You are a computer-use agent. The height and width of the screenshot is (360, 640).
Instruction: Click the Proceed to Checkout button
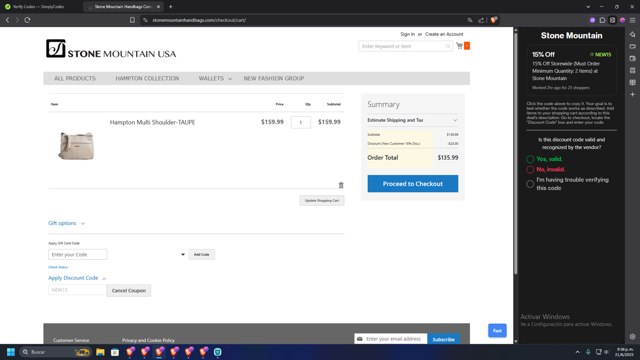413,184
